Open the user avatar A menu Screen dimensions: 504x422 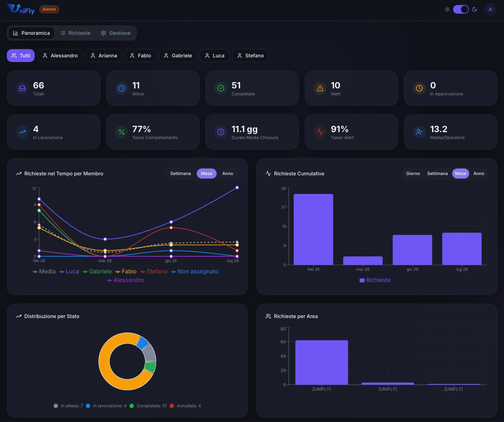[490, 9]
